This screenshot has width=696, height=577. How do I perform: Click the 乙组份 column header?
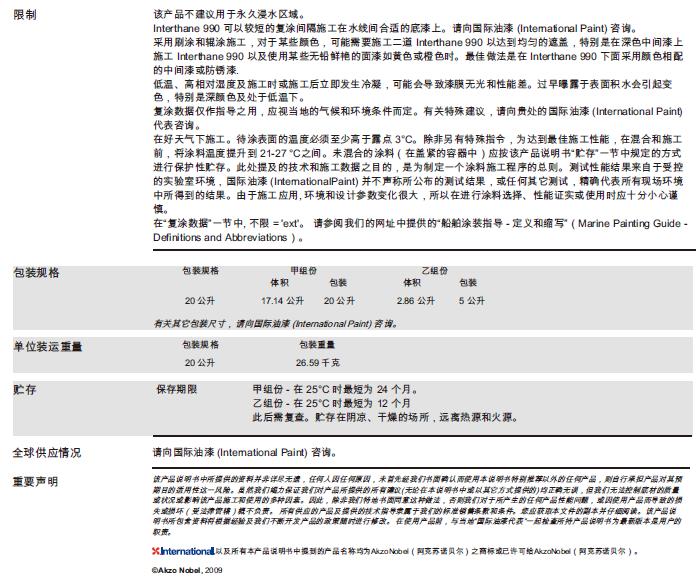point(435,271)
